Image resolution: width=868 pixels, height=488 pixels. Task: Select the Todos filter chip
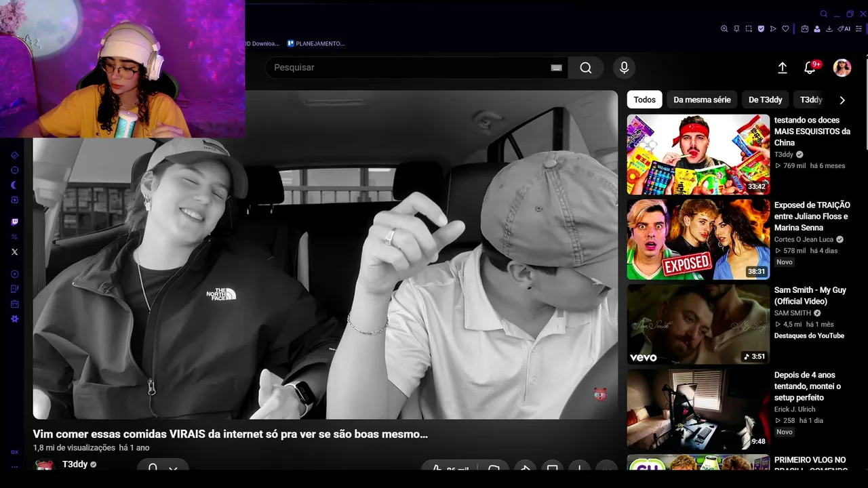coord(644,100)
